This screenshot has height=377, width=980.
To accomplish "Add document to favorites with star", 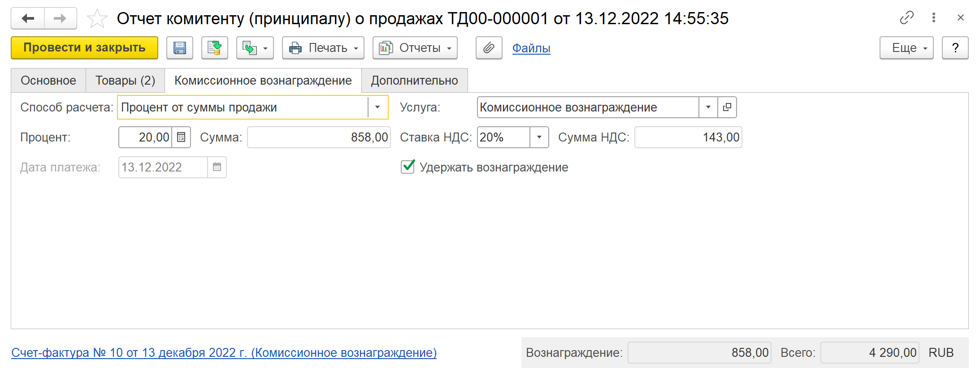I will tap(97, 19).
